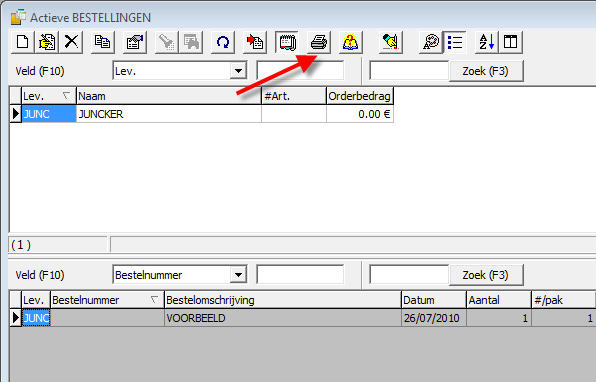Toggle the list view icon
Image resolution: width=596 pixels, height=382 pixels.
(x=455, y=42)
